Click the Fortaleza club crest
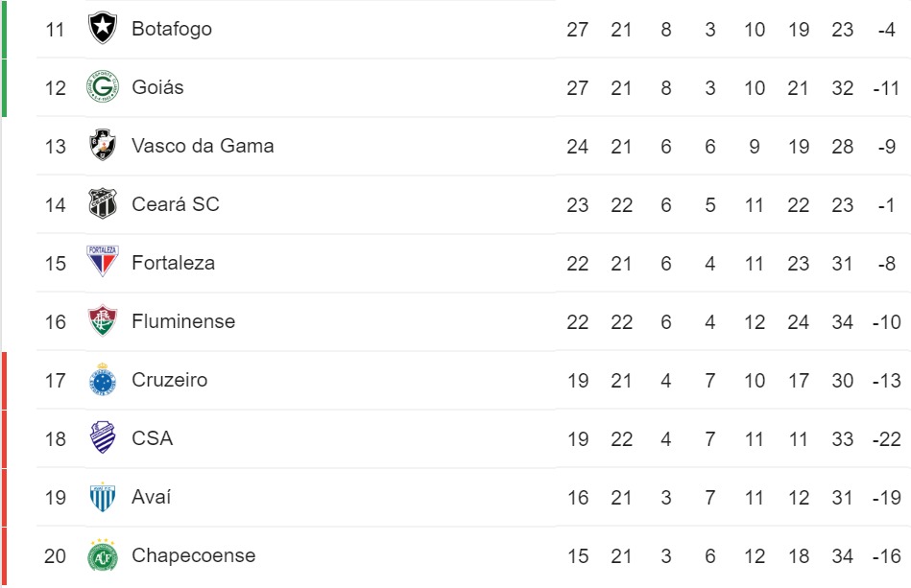Viewport: 911px width, 588px height. [103, 261]
